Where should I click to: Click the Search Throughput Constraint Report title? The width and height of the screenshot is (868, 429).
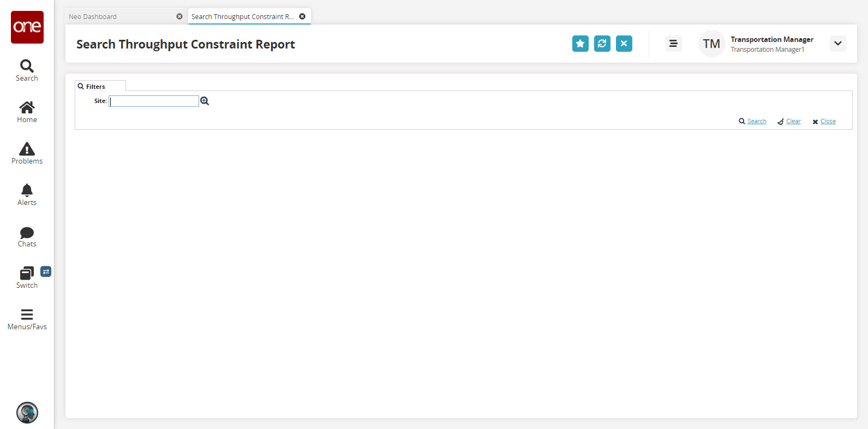(x=185, y=44)
